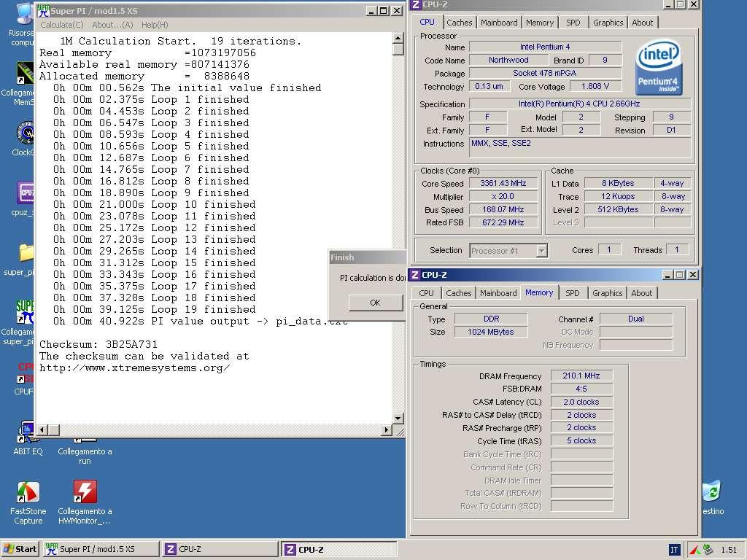Activate the second CPU-Z taskbar button
Screen dimensions: 747x560
coord(339,549)
